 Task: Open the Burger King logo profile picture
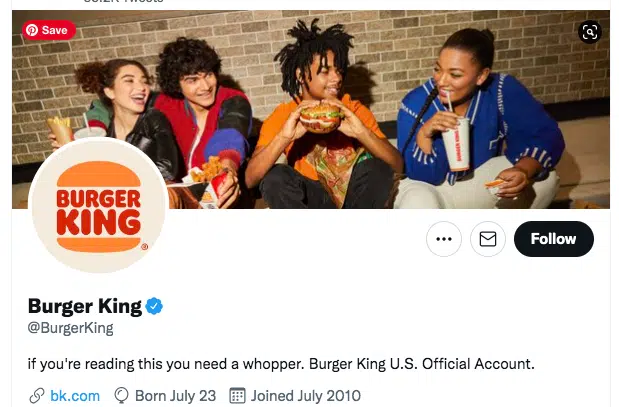tap(99, 205)
